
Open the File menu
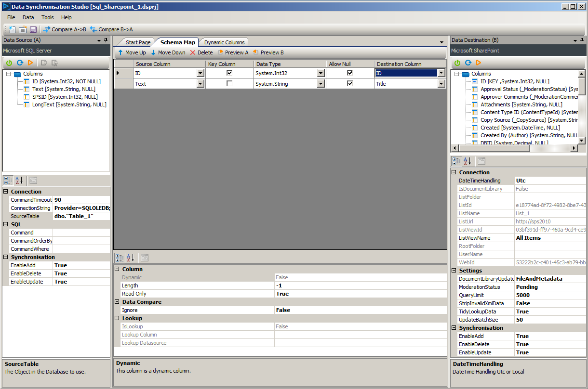coord(11,17)
